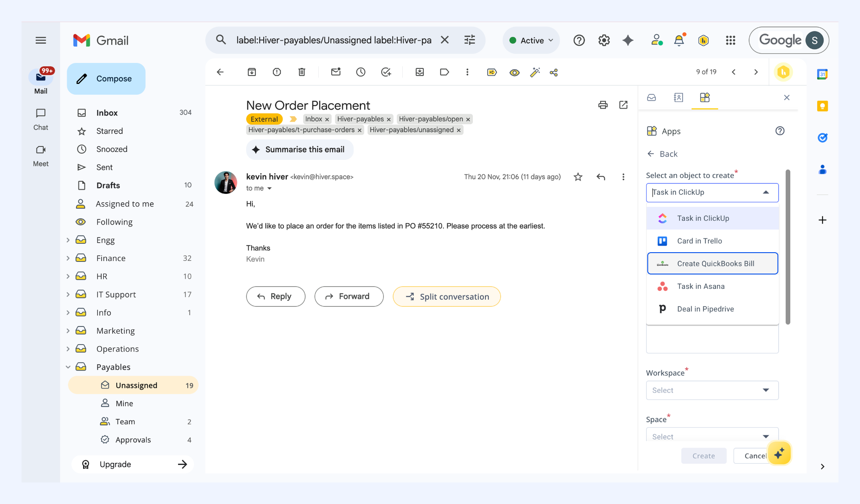The height and width of the screenshot is (504, 860).
Task: Choose Task in ClickUp from the list
Action: click(713, 218)
